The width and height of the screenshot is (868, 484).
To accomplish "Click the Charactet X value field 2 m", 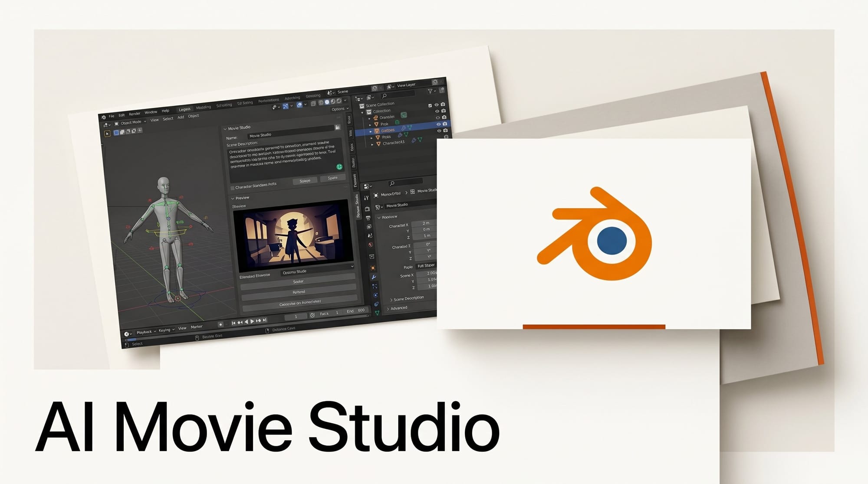I will (x=424, y=223).
